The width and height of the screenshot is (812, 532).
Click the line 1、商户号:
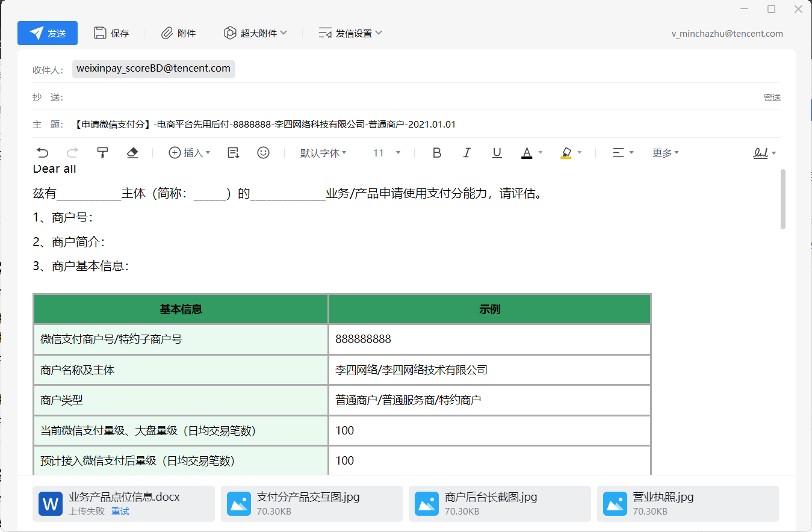(63, 217)
